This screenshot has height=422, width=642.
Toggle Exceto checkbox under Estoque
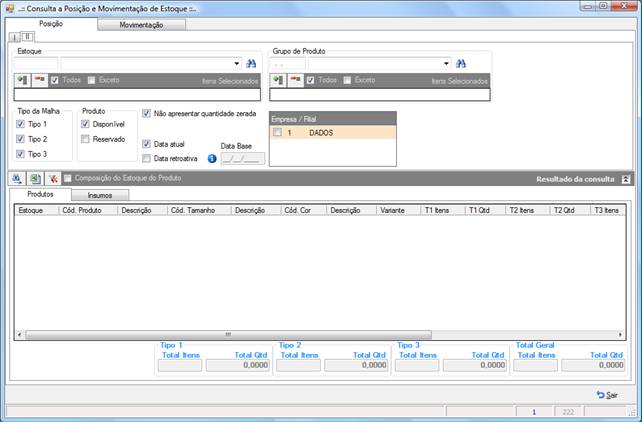pos(91,80)
